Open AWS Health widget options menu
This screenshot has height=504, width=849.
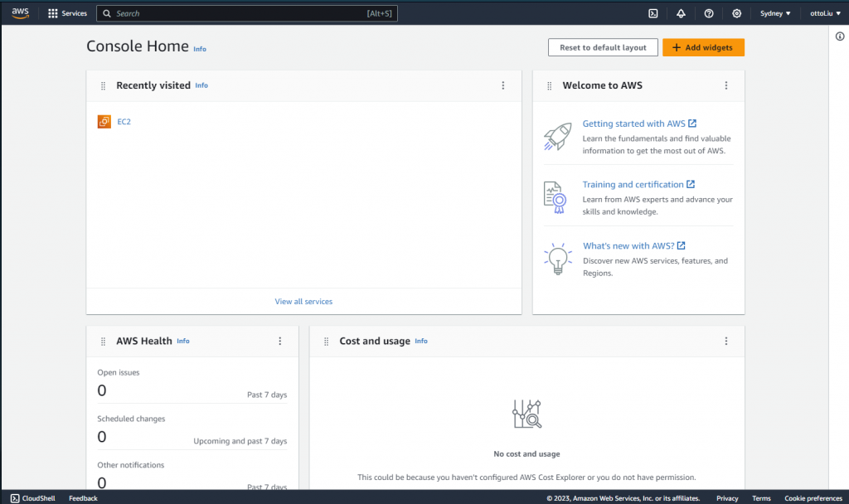pyautogui.click(x=280, y=341)
